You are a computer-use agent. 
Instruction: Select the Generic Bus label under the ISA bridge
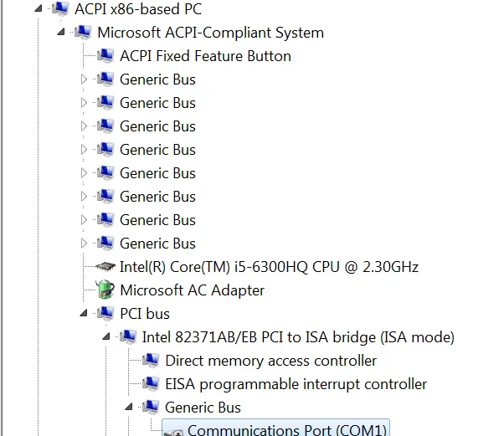pyautogui.click(x=203, y=408)
